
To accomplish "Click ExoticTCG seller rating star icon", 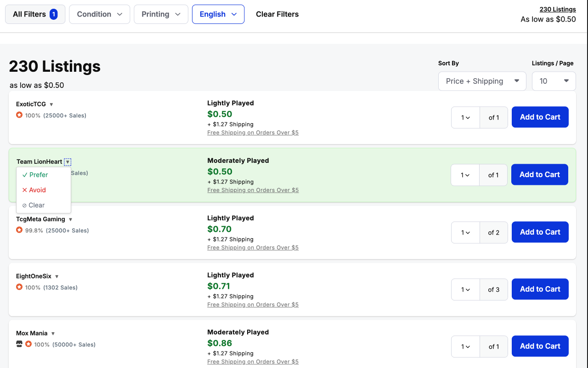I will 19,115.
